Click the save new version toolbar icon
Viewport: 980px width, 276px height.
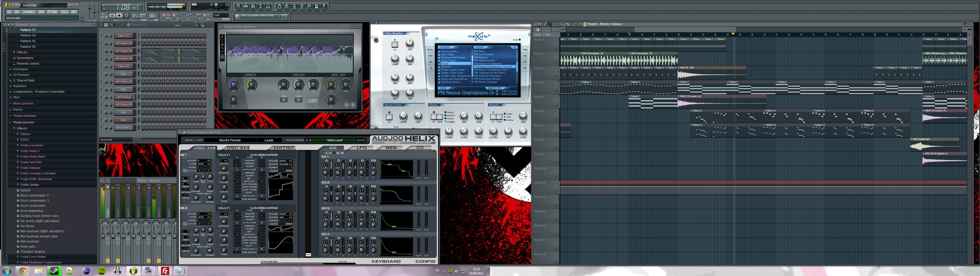click(x=287, y=6)
